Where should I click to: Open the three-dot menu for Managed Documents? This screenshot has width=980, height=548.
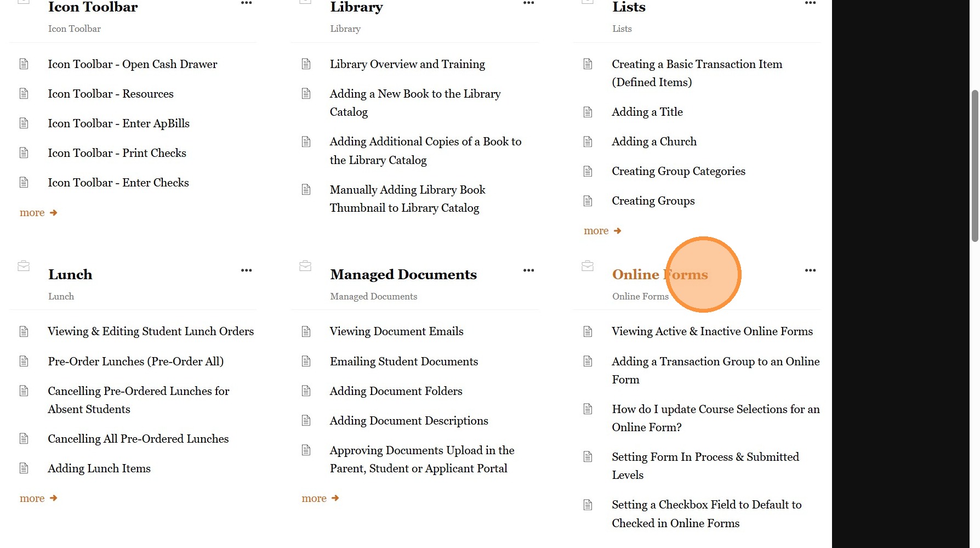528,270
